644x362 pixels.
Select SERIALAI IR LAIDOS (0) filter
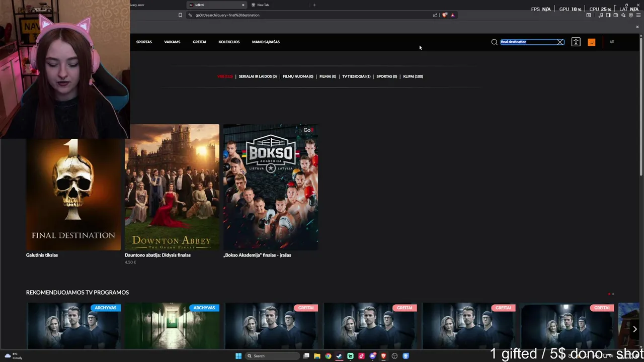pyautogui.click(x=258, y=76)
